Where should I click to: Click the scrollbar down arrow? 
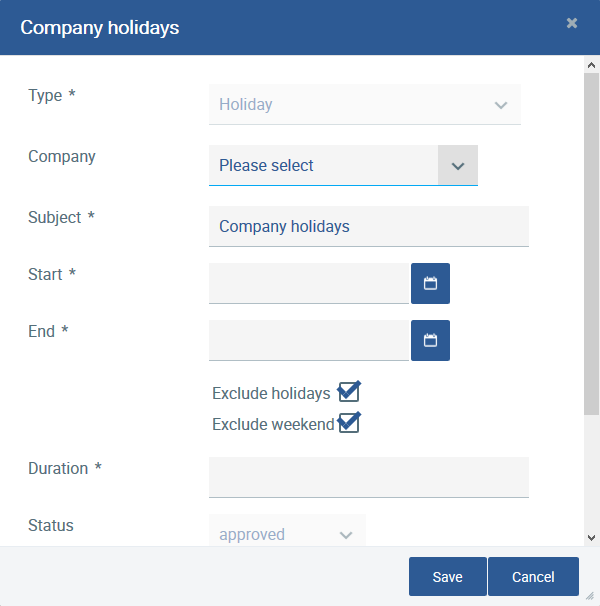point(591,537)
